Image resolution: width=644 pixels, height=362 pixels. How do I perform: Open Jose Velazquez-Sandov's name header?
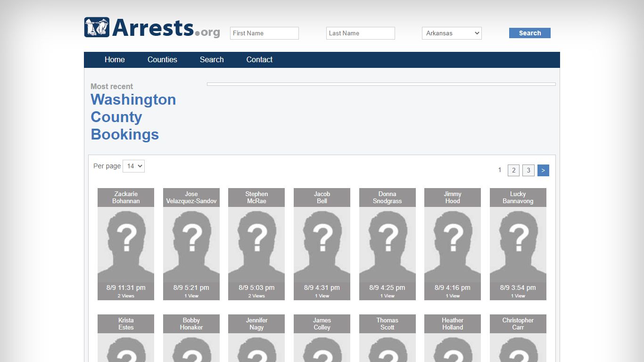[x=191, y=197]
